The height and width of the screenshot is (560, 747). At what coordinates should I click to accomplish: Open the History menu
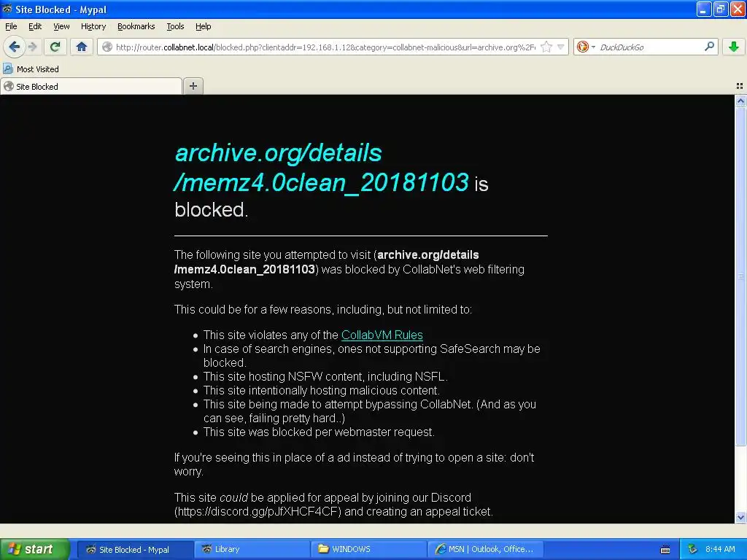coord(93,26)
